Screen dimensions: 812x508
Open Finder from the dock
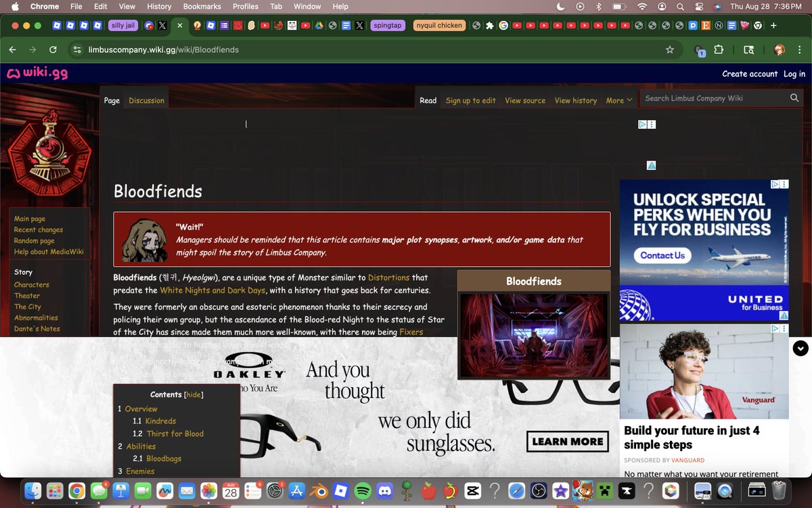click(34, 490)
